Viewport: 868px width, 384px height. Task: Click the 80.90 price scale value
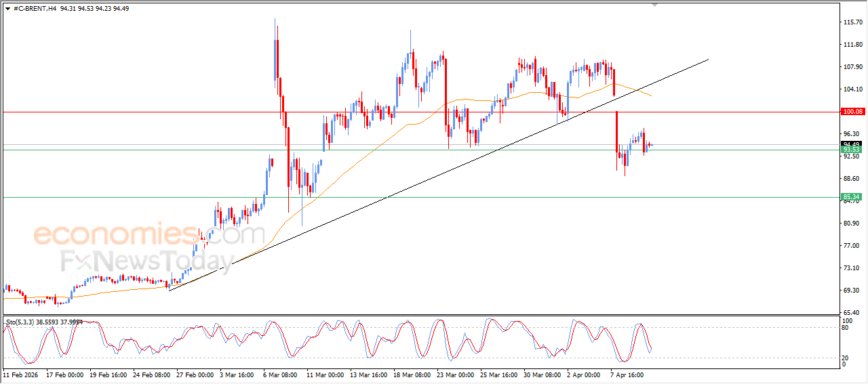tap(850, 223)
